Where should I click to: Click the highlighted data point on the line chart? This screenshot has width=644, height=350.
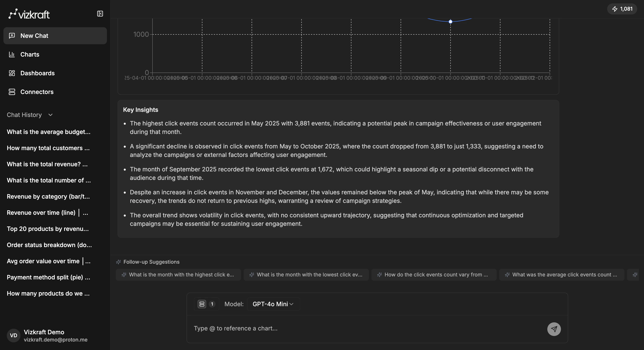(451, 21)
